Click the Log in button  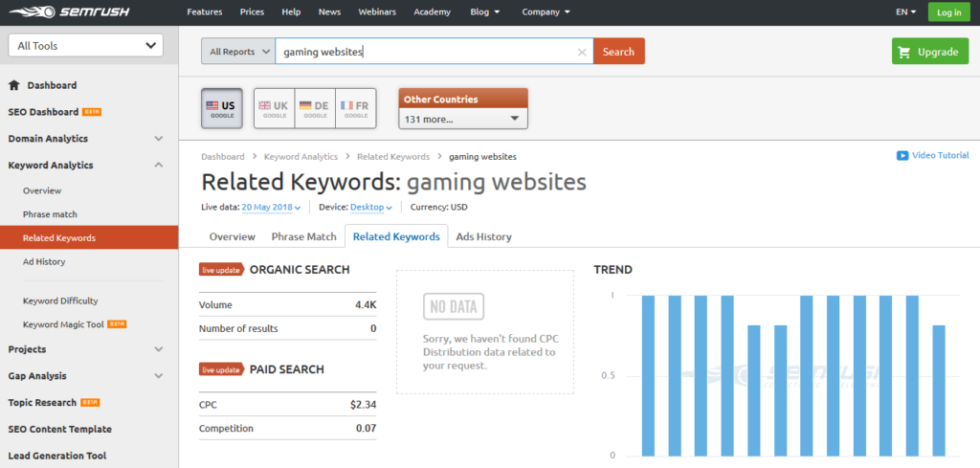(948, 12)
